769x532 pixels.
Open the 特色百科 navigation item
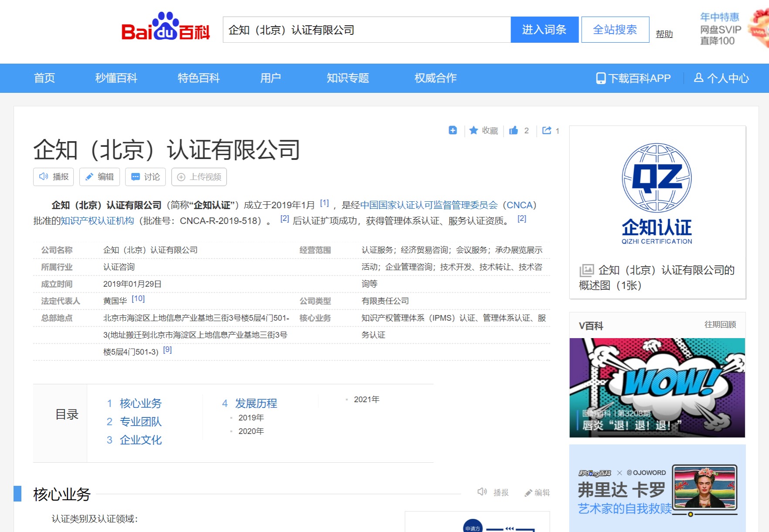click(199, 78)
